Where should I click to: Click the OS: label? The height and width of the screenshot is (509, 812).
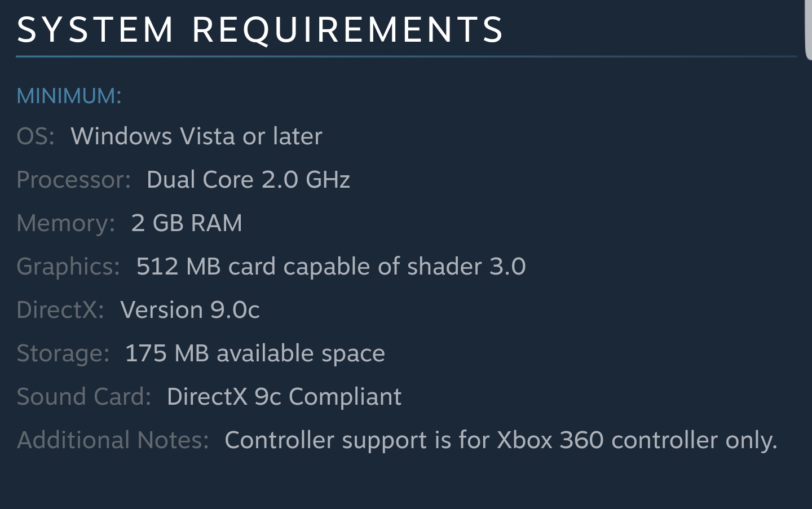click(x=36, y=136)
